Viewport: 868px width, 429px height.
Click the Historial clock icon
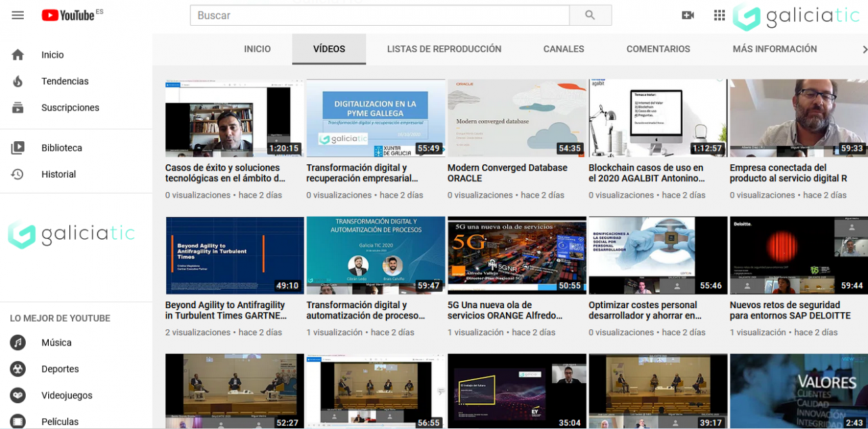coord(18,174)
